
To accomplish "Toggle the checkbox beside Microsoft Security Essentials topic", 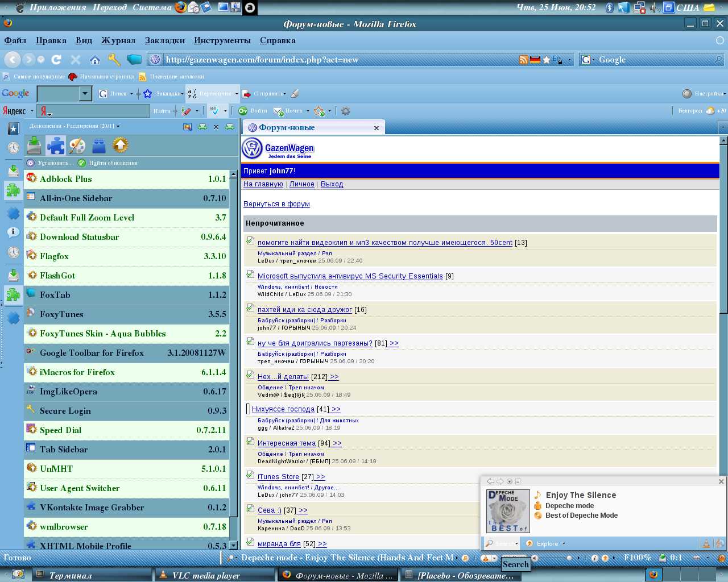I will click(250, 275).
